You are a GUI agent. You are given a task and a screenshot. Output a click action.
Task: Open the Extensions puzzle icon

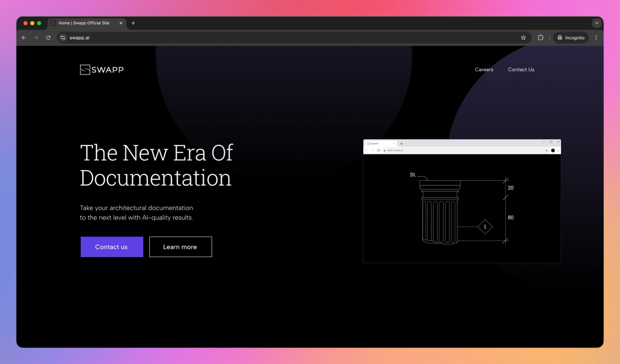(540, 38)
